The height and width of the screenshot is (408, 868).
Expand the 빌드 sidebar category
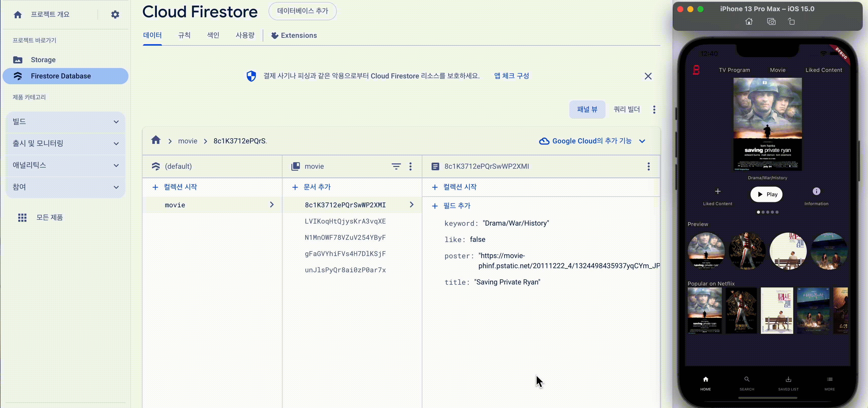pos(65,122)
